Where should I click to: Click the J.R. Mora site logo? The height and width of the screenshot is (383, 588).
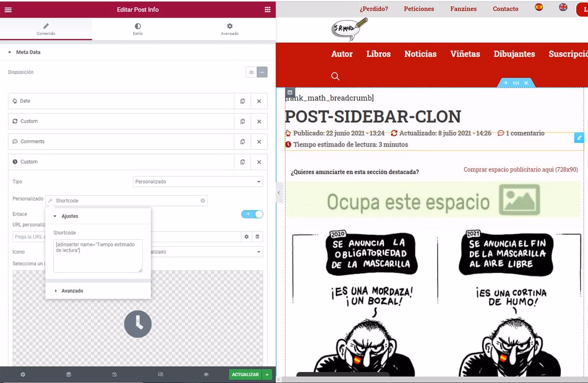point(349,29)
